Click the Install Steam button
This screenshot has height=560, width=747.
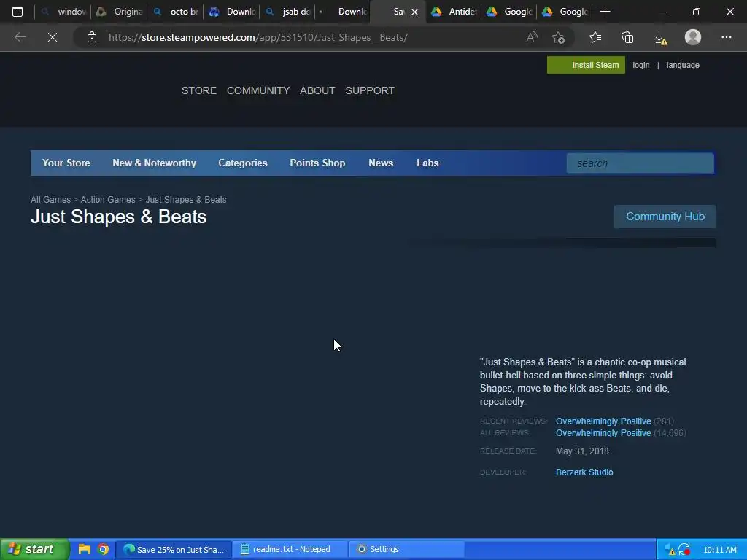coord(586,65)
